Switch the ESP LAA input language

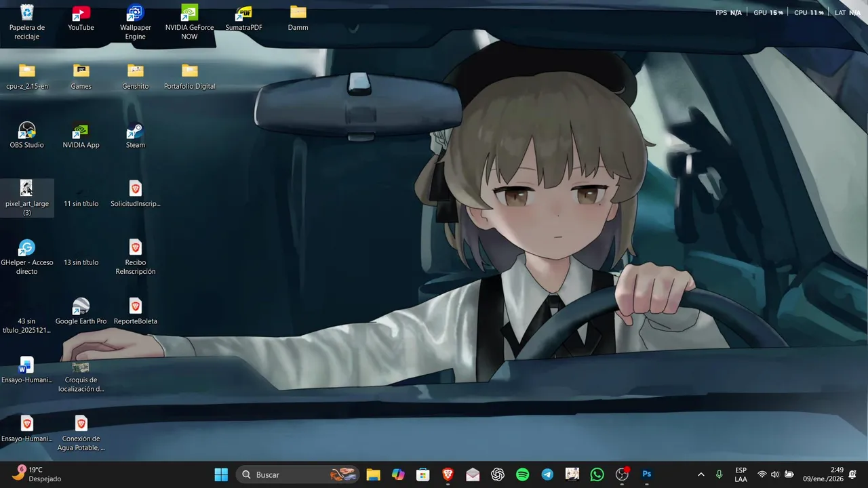[741, 474]
